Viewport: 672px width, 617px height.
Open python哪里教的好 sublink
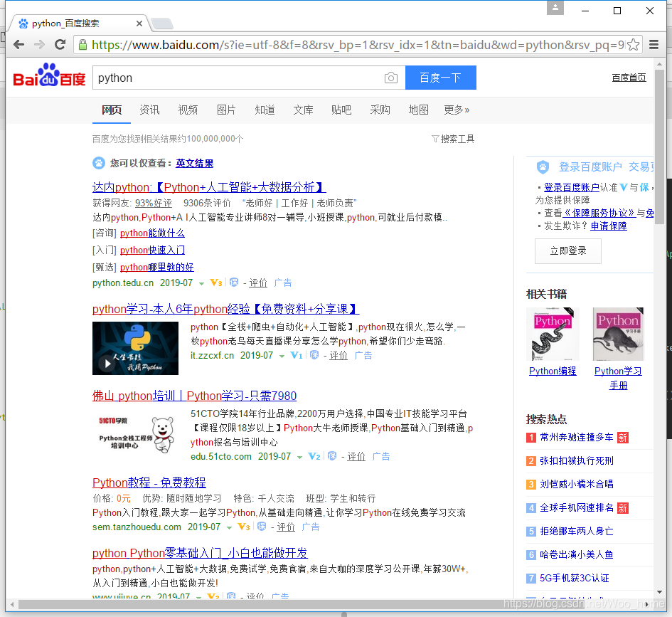(x=157, y=268)
